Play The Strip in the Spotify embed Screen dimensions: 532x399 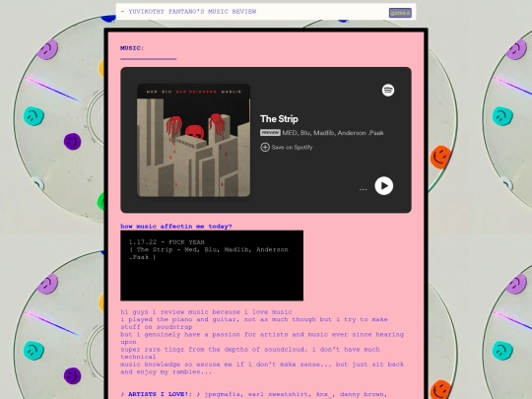tap(384, 186)
